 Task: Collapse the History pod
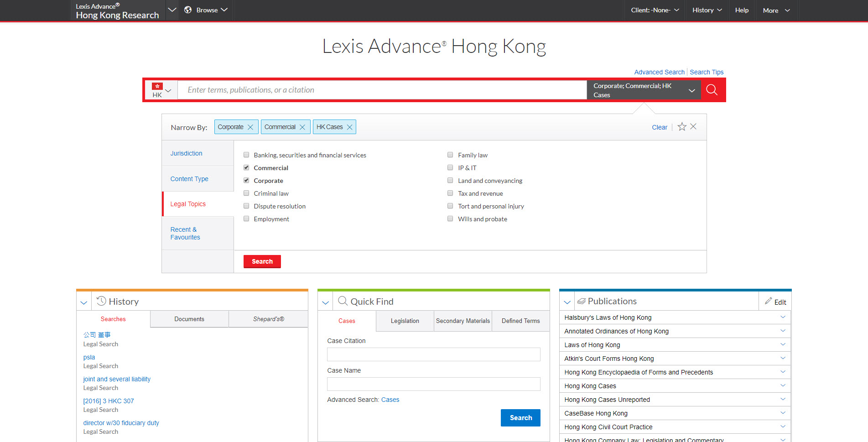84,302
